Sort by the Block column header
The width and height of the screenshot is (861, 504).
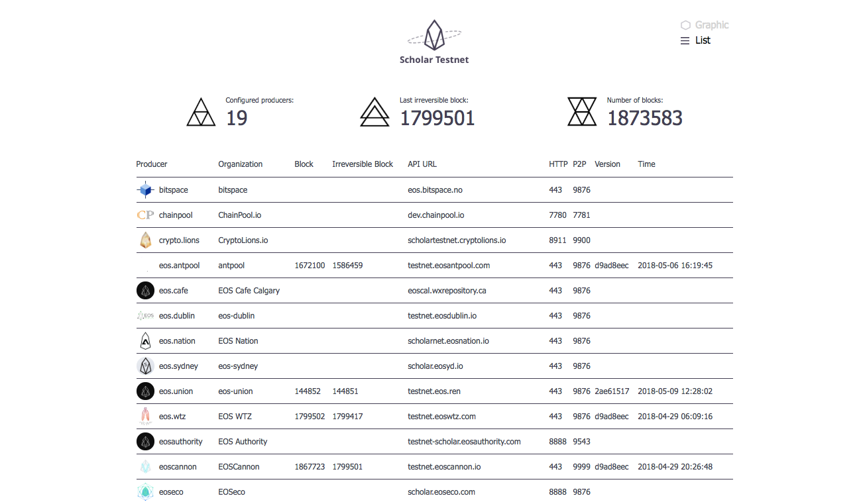pos(304,164)
